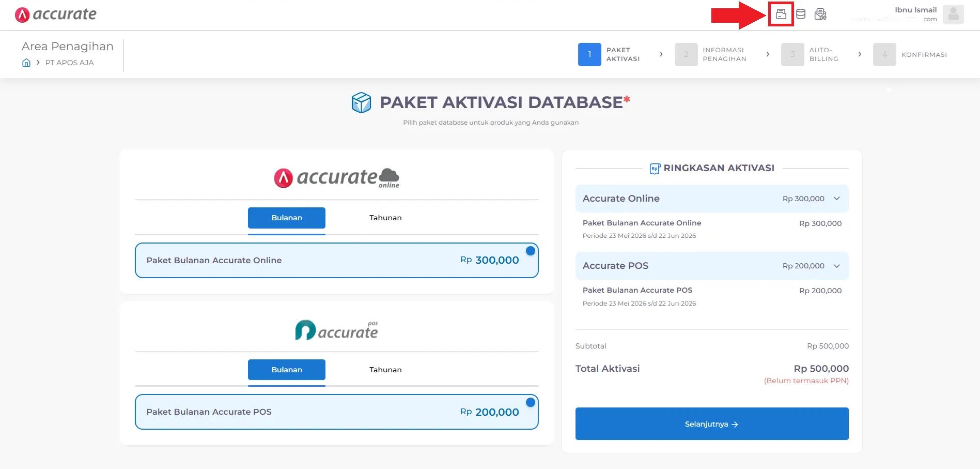Select the Bulanan tab under Accurate Online
The height and width of the screenshot is (469, 980).
[287, 218]
